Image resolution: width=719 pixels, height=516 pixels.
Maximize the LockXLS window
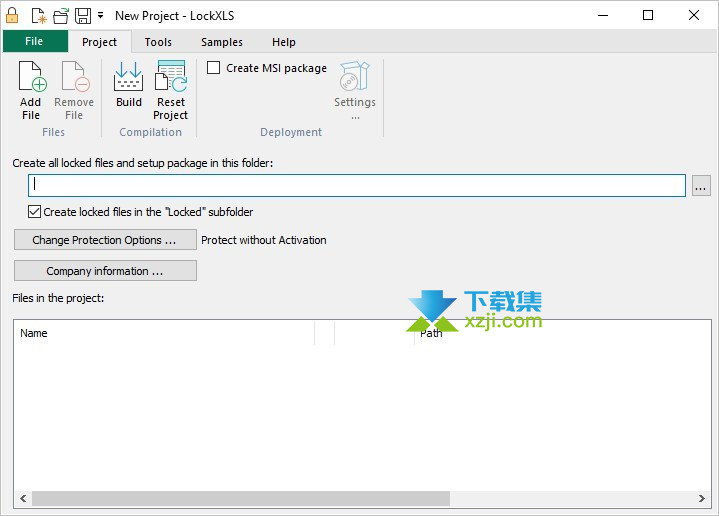point(648,15)
